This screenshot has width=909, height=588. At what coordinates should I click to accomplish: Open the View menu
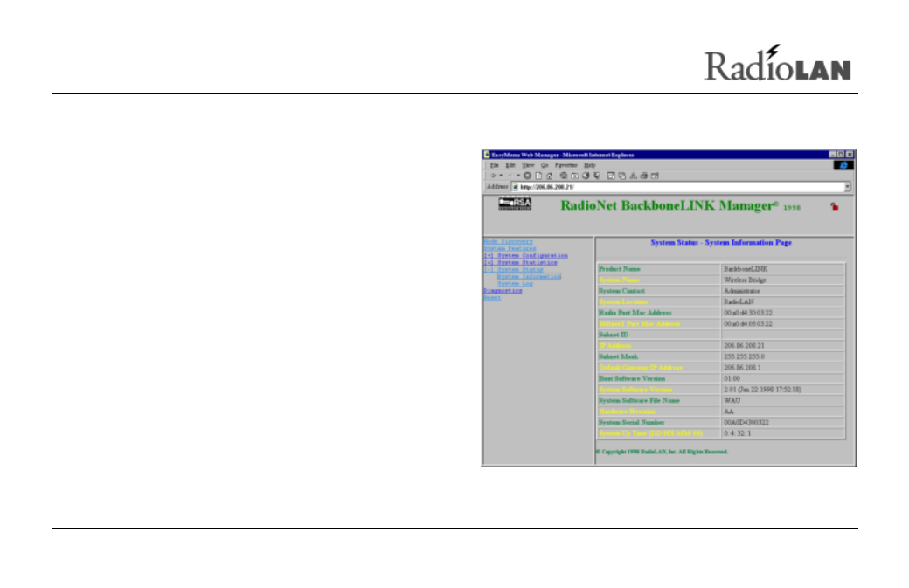528,166
